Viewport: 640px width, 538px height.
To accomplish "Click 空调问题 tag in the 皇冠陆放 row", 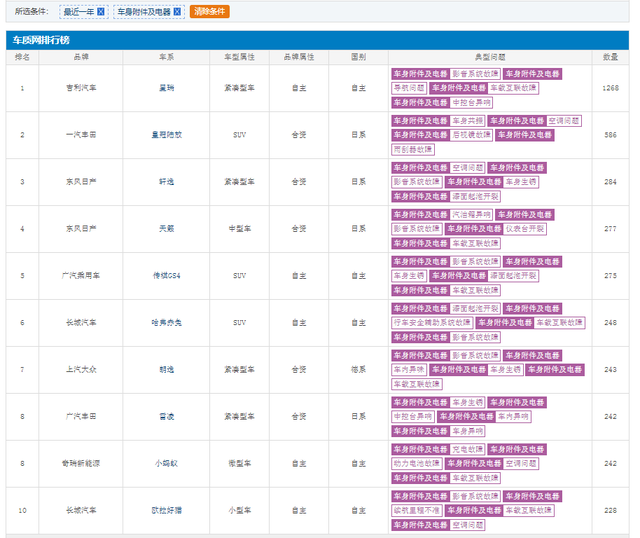I will pyautogui.click(x=564, y=121).
